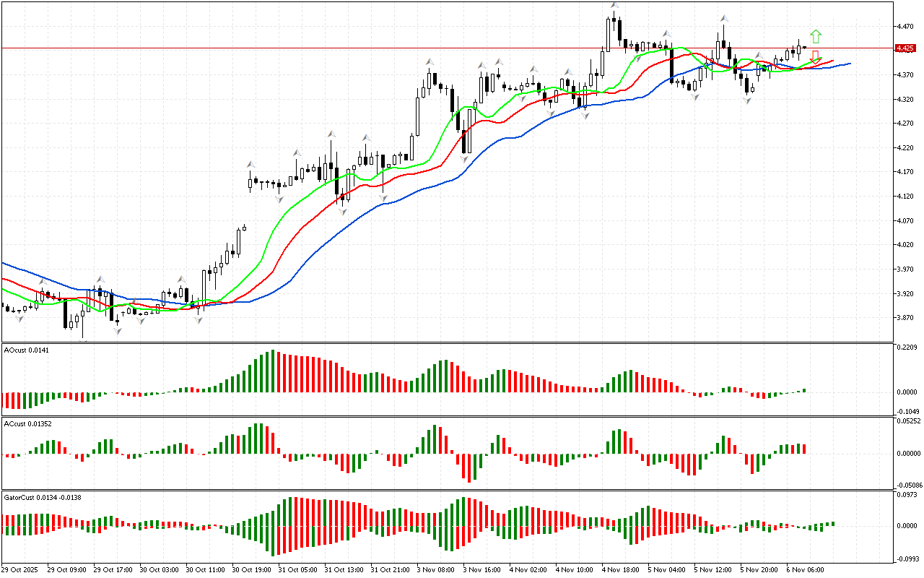Viewport: 924px width, 578px height.
Task: Click the 4.470 price scale value
Action: 905,27
